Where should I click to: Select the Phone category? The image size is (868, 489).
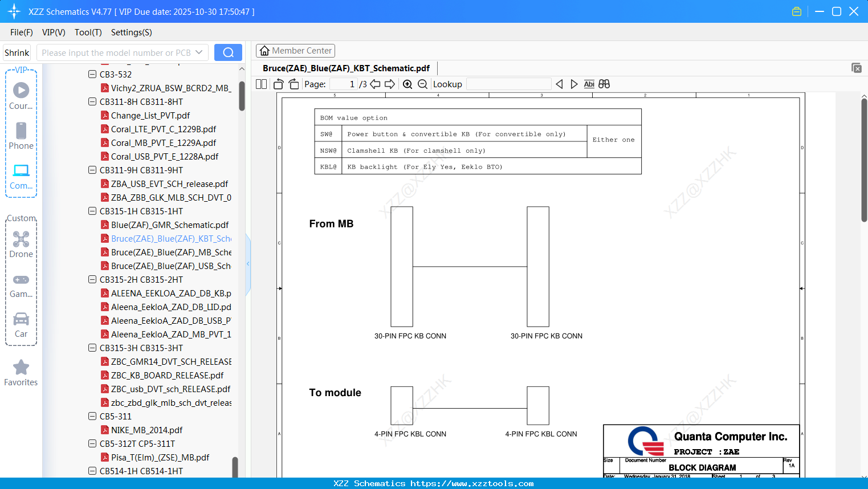tap(21, 136)
